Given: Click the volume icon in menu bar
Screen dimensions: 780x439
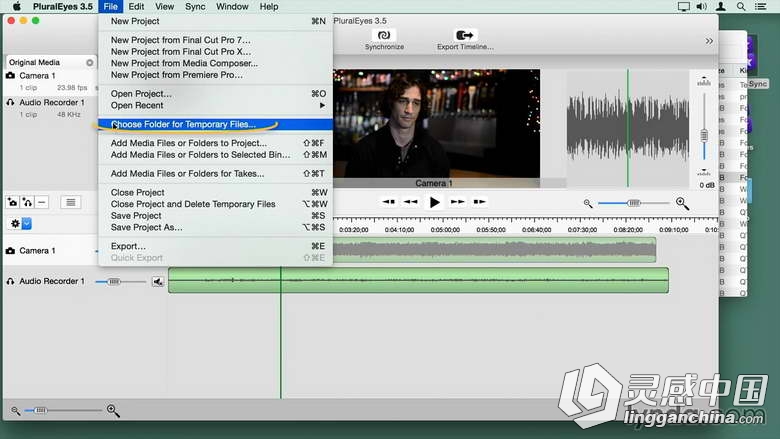Looking at the screenshot, I should pyautogui.click(x=702, y=6).
